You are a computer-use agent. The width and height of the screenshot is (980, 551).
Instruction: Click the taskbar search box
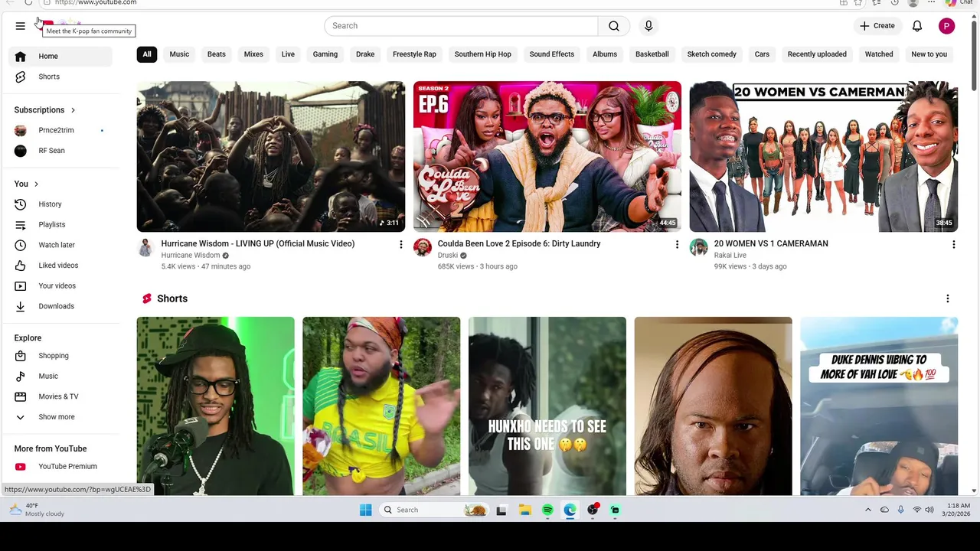[x=435, y=510]
